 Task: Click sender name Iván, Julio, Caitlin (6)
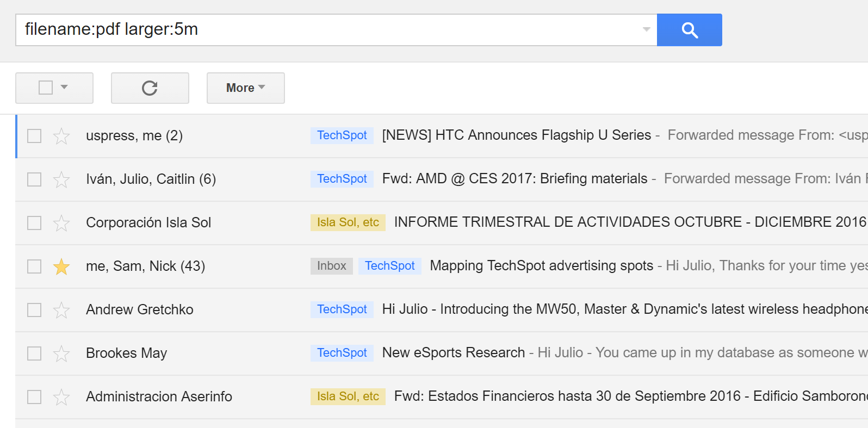point(151,179)
